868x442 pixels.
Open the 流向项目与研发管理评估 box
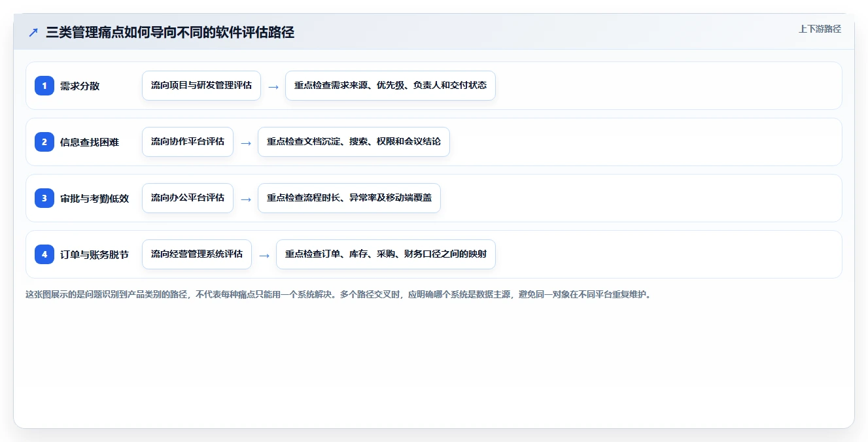tap(201, 86)
